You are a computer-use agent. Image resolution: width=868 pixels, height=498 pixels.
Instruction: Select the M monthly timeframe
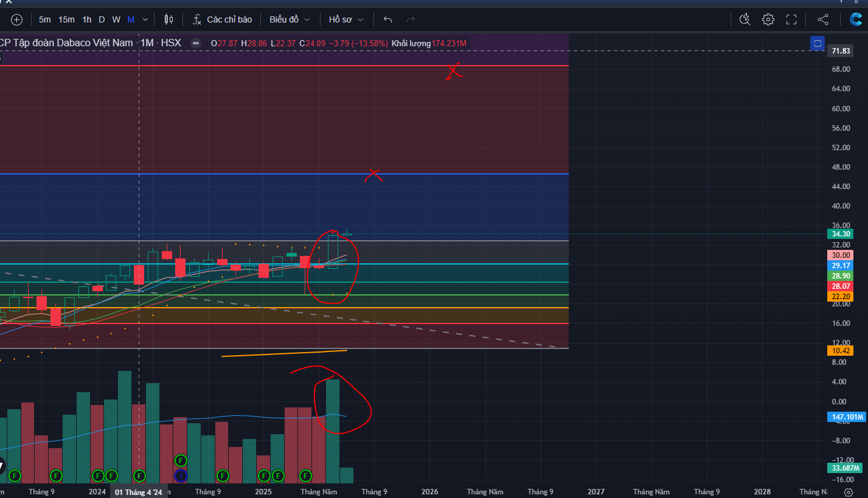(131, 19)
